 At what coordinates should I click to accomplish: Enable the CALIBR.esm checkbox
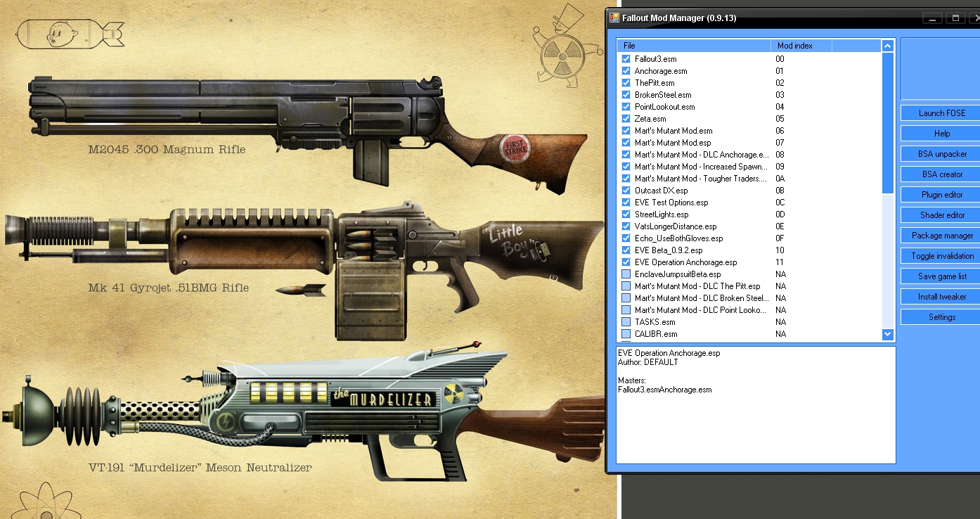(626, 334)
